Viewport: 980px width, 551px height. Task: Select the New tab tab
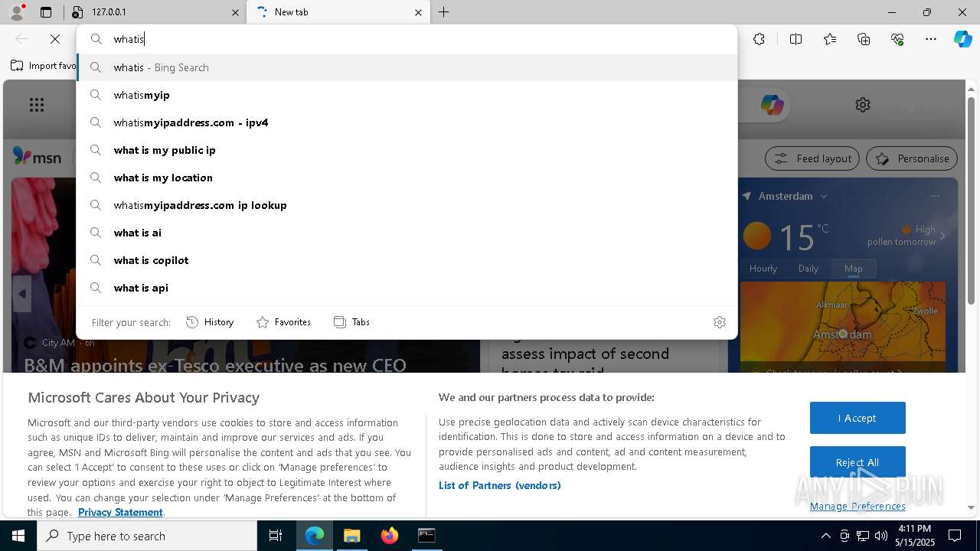click(339, 12)
